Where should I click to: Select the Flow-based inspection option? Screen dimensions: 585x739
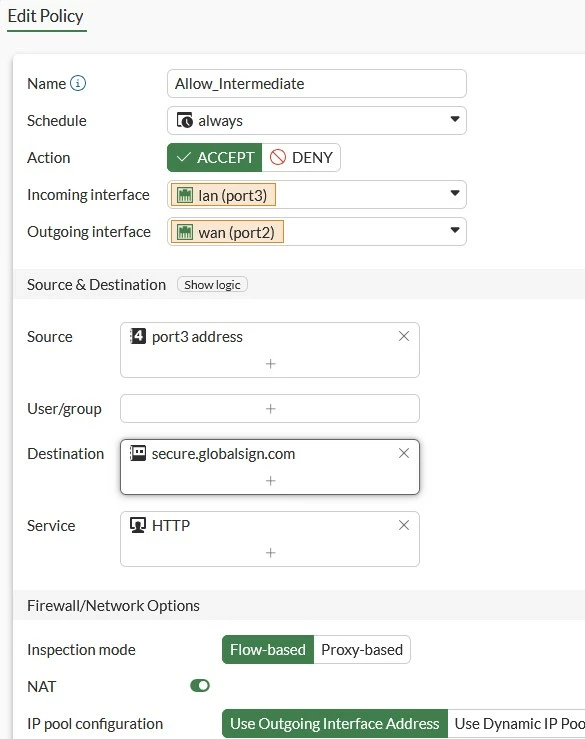click(x=268, y=649)
